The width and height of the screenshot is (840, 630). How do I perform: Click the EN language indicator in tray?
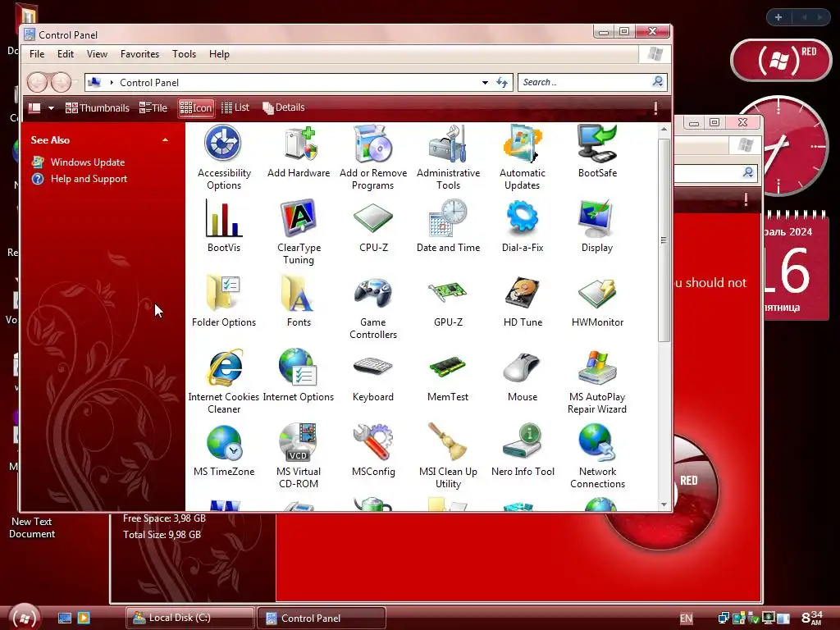tap(686, 619)
